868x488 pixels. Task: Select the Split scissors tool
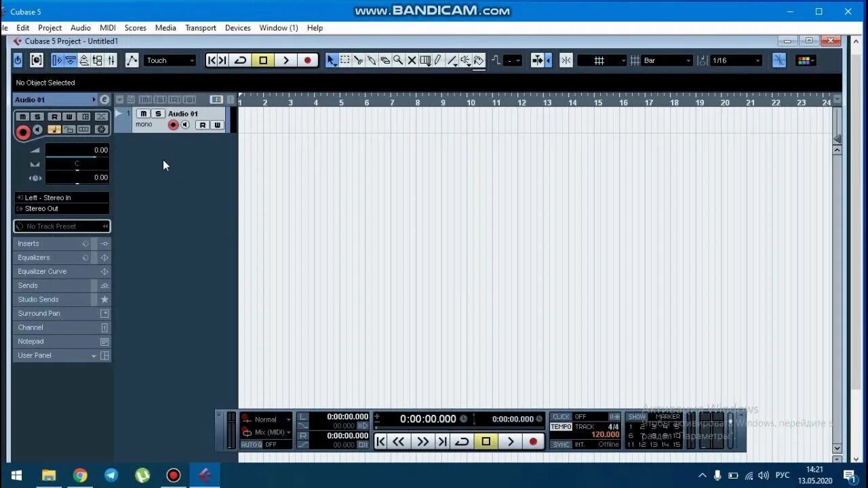click(358, 60)
